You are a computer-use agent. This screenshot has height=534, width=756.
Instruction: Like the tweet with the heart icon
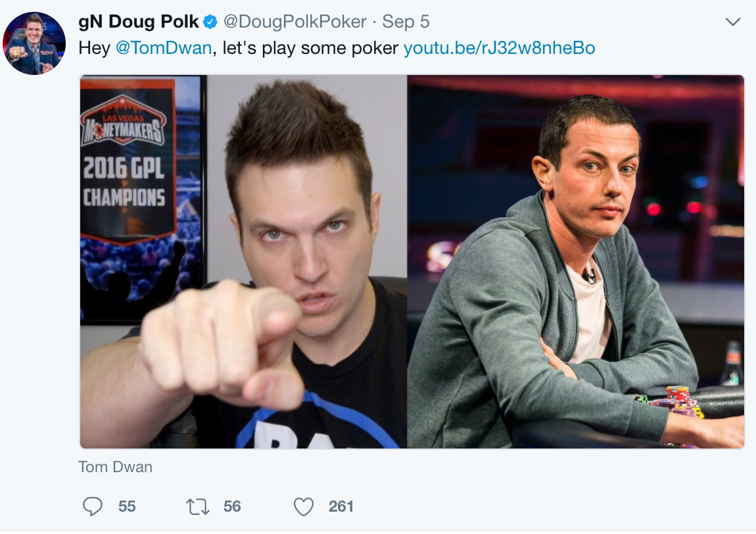pos(304,506)
